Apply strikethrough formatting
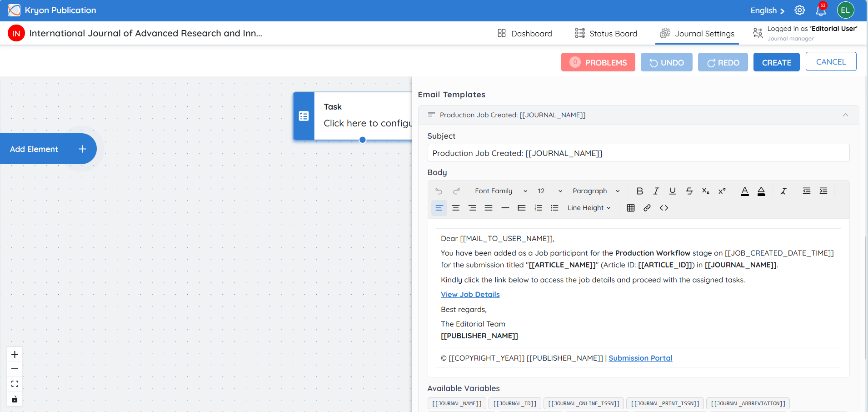 click(689, 191)
